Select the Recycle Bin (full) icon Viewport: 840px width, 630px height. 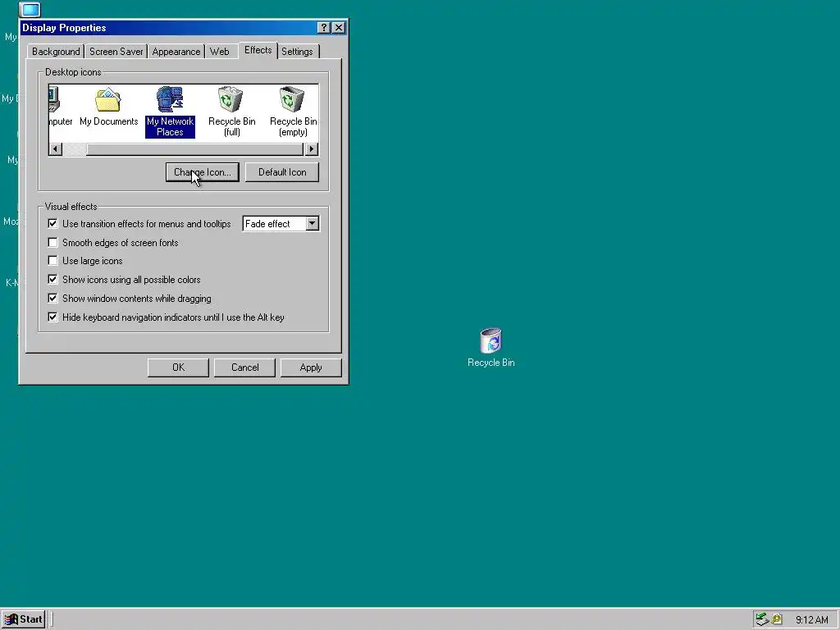pyautogui.click(x=231, y=112)
